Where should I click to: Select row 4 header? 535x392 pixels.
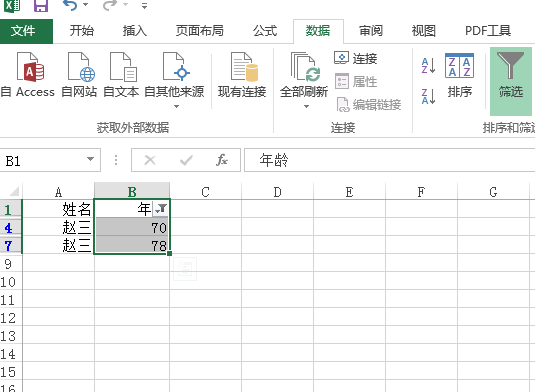tap(11, 227)
